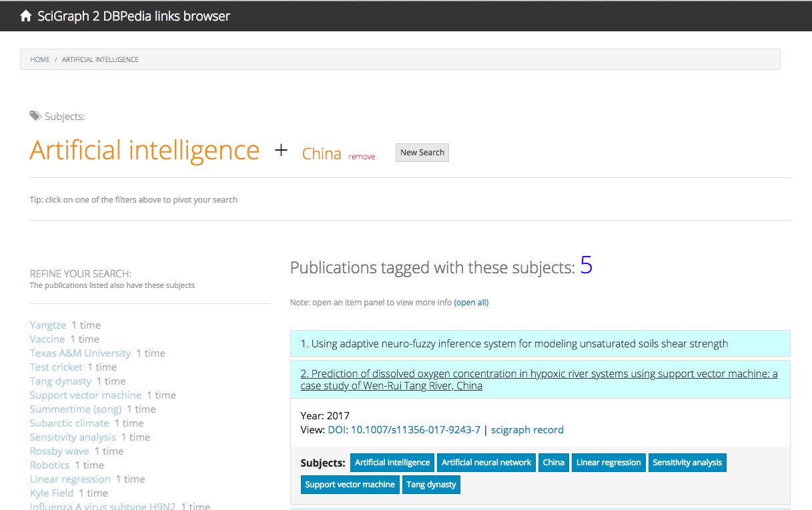This screenshot has height=510, width=812.
Task: Open all item panels
Action: [x=471, y=303]
